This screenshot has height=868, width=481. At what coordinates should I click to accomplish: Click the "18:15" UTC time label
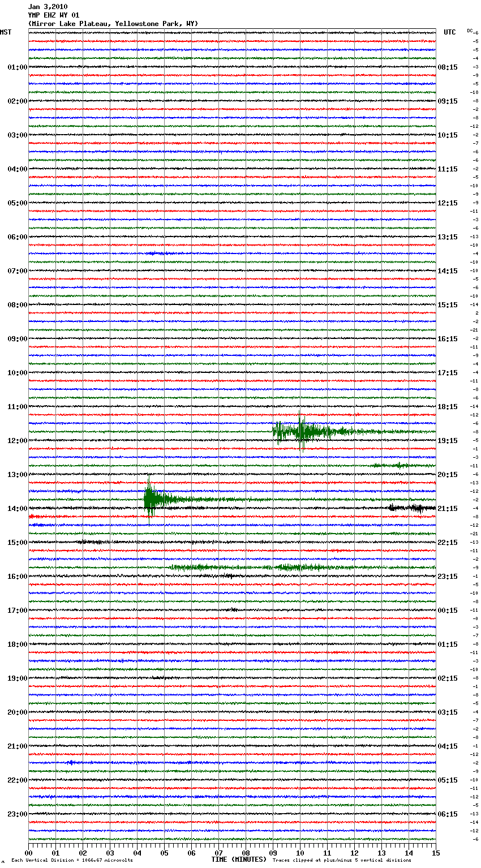click(448, 407)
